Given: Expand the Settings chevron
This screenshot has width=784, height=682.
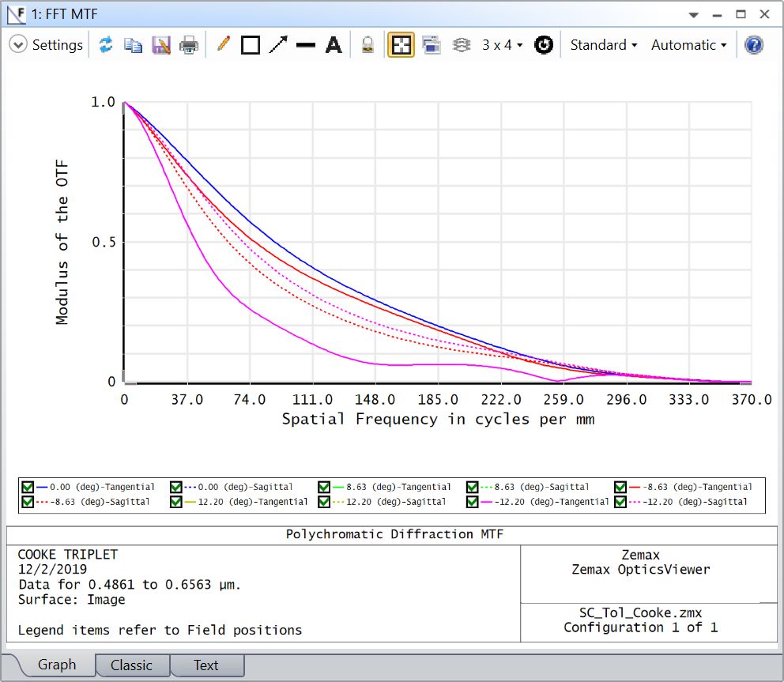Looking at the screenshot, I should click(18, 45).
